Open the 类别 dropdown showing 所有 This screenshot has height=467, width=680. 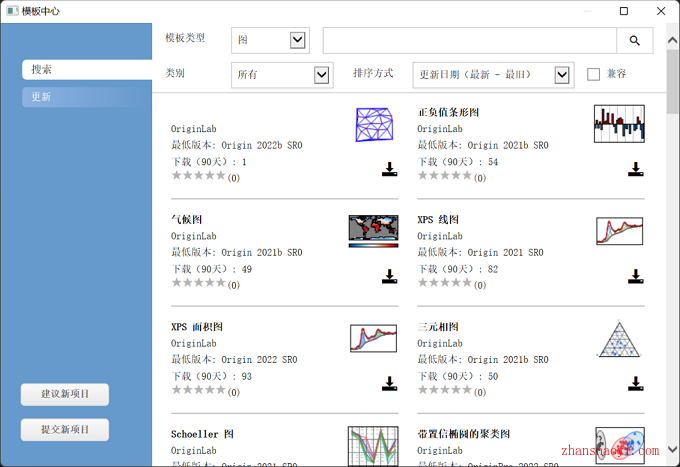pos(282,75)
